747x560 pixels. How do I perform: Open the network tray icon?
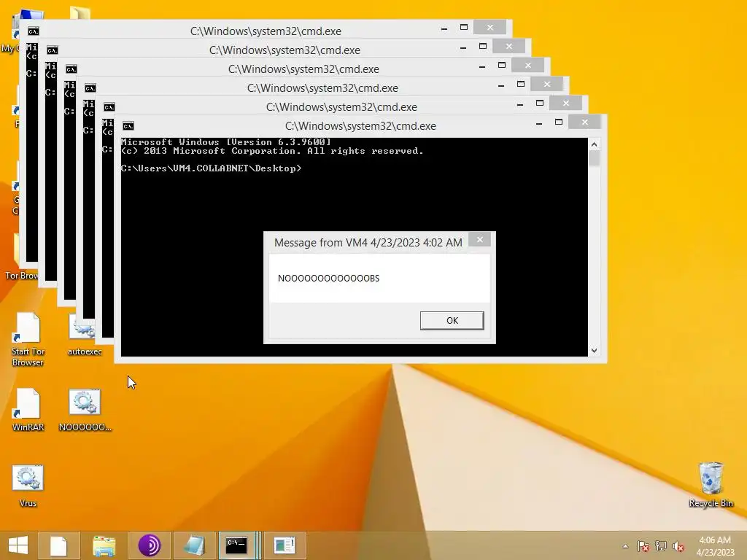(x=661, y=546)
